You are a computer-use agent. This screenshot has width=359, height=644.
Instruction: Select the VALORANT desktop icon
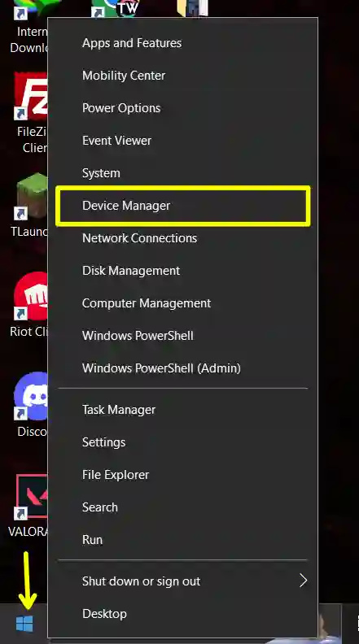click(x=28, y=505)
